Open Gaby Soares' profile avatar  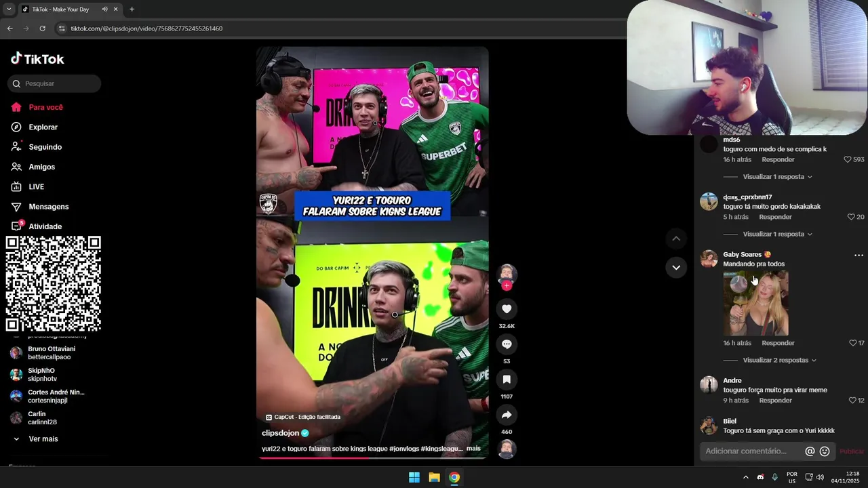point(709,259)
